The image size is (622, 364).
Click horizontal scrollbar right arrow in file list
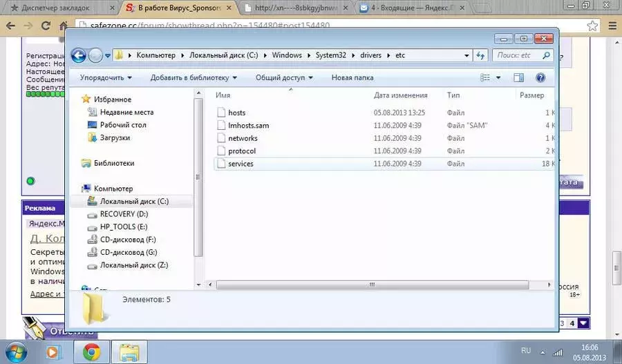(x=549, y=285)
